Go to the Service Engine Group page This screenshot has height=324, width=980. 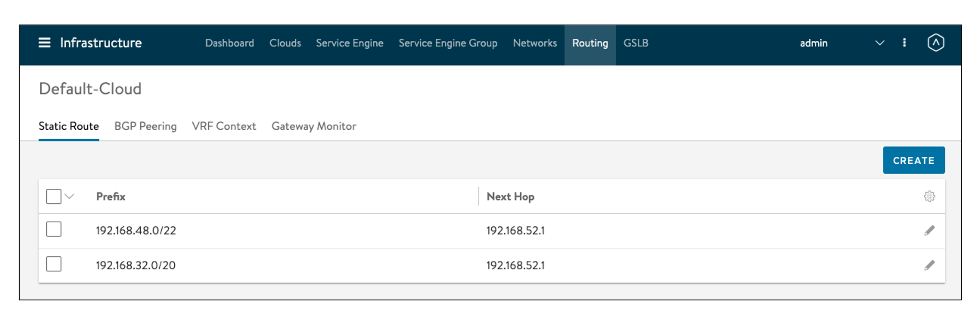(x=448, y=43)
